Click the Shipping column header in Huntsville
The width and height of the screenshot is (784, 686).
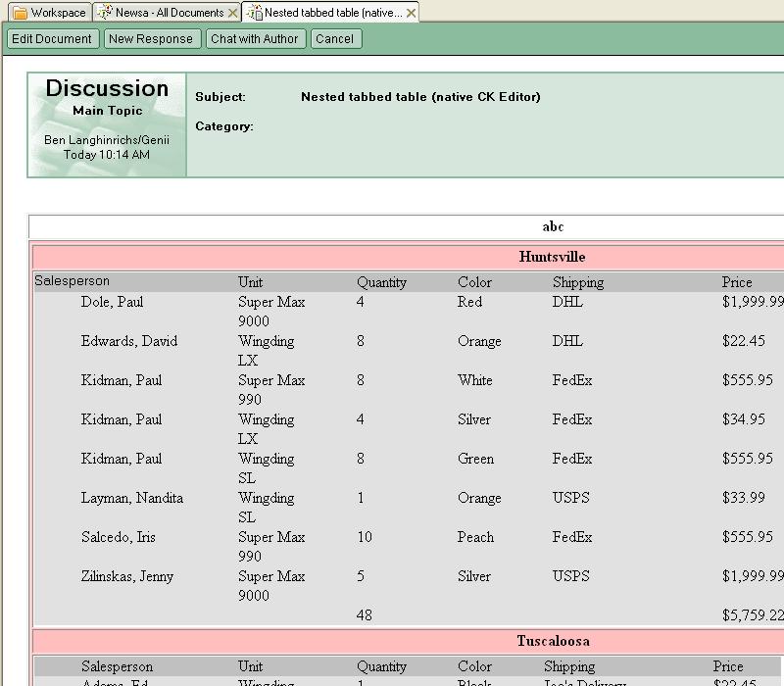pos(577,282)
